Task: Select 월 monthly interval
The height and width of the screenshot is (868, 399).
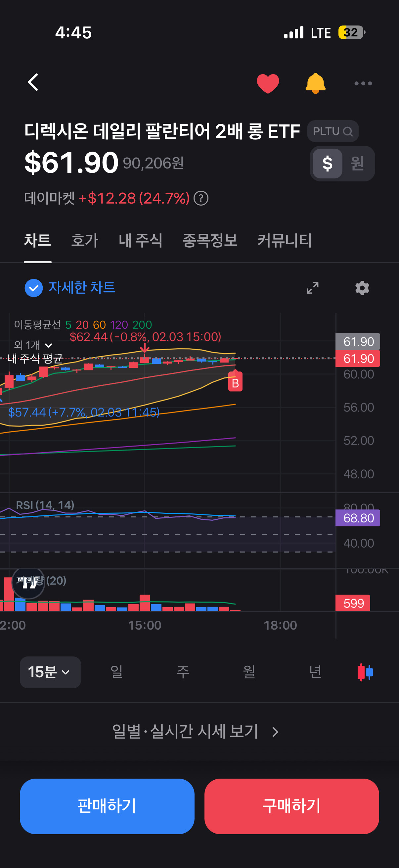Action: 249,672
